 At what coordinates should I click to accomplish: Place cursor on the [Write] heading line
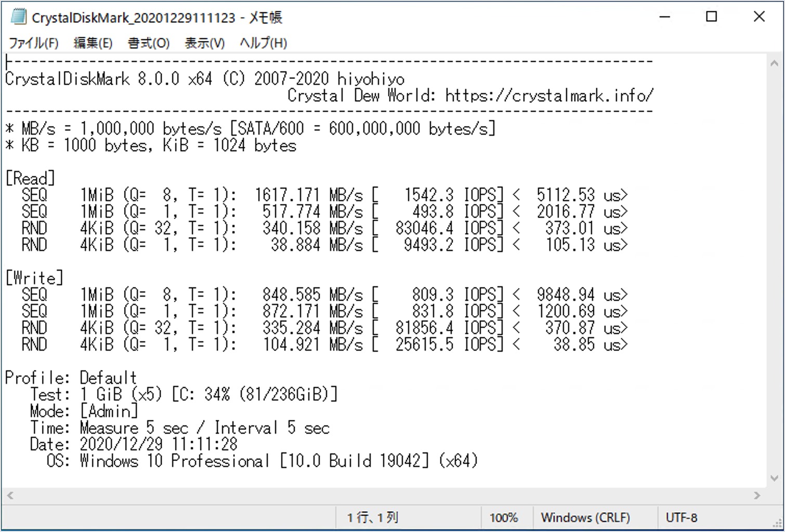[34, 278]
